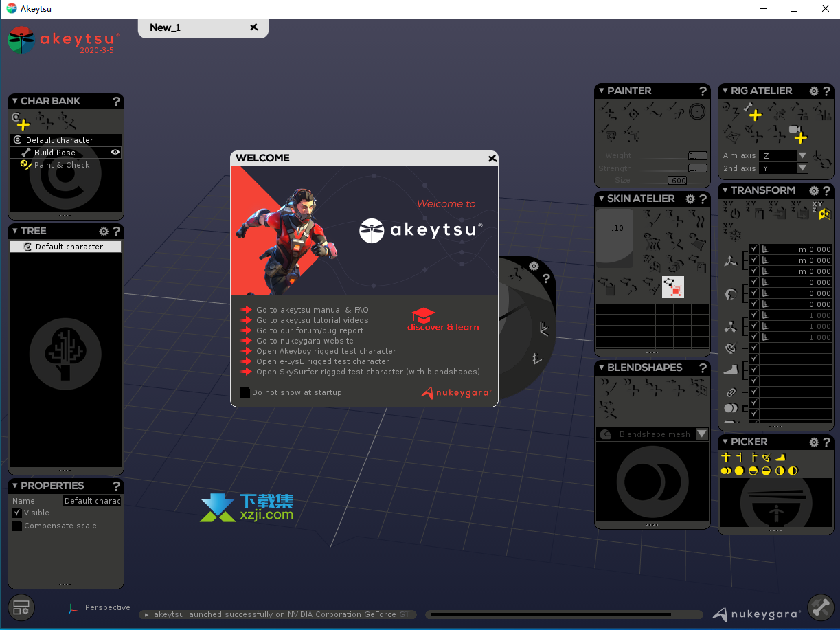Switch to the New_1 tab
Screen dimensions: 840x630
tap(166, 27)
